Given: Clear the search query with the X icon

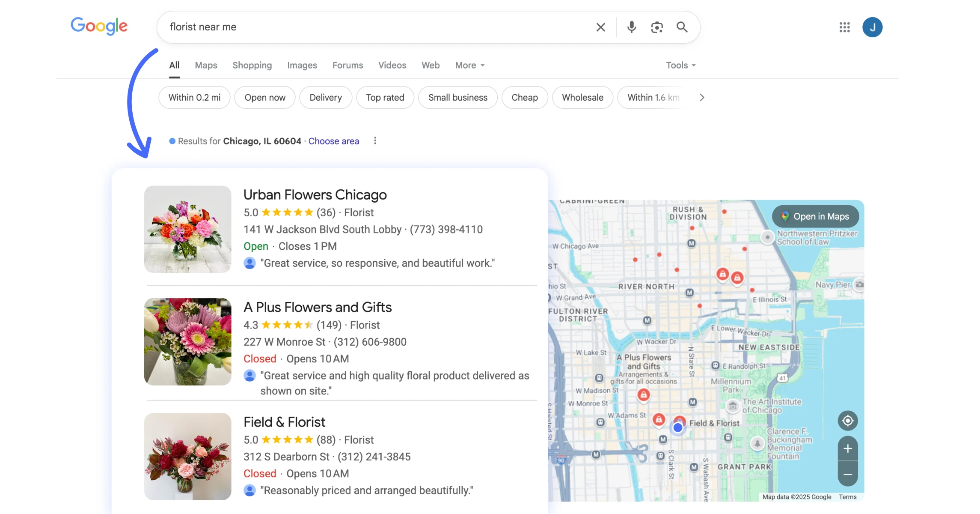Looking at the screenshot, I should coord(600,27).
